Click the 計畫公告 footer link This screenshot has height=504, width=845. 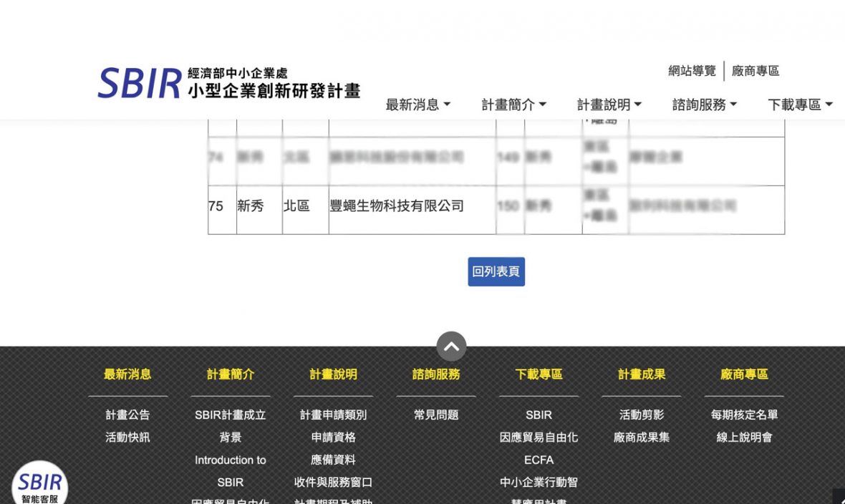pos(127,415)
